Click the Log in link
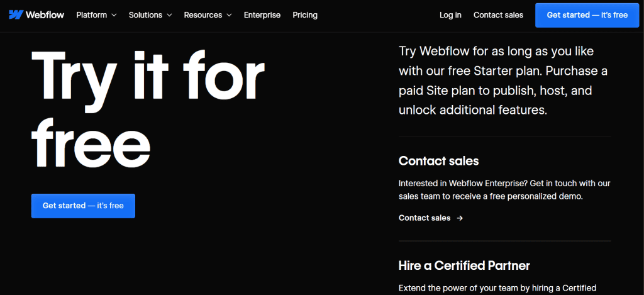The width and height of the screenshot is (644, 295). (x=450, y=15)
